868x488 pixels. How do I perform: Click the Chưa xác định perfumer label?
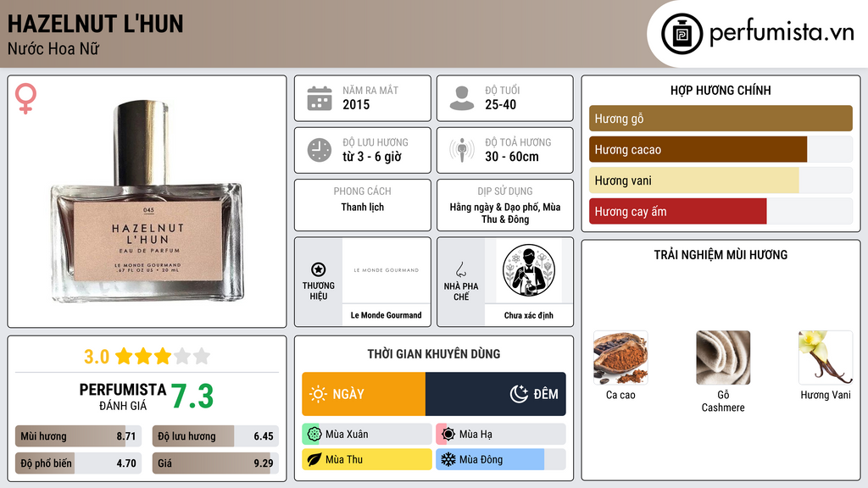point(529,315)
